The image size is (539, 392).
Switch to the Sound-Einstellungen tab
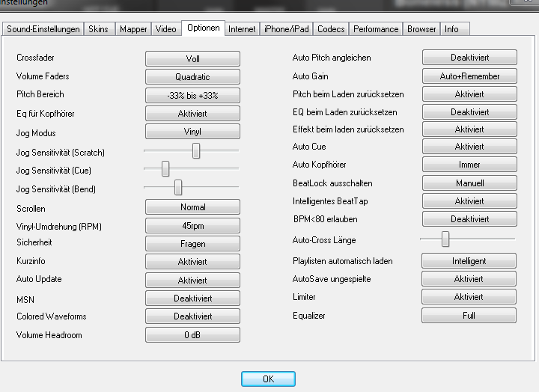(43, 29)
